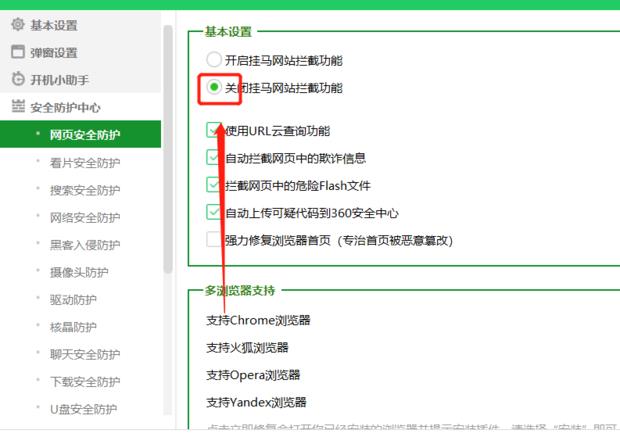
Task: Click the clock icon beside 开机小助手
Action: click(x=17, y=79)
